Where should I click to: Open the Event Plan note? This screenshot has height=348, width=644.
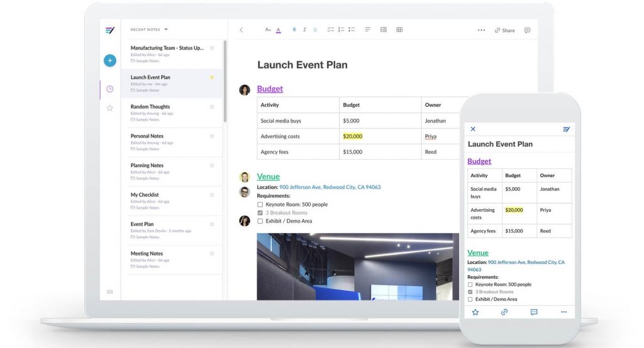[172, 231]
